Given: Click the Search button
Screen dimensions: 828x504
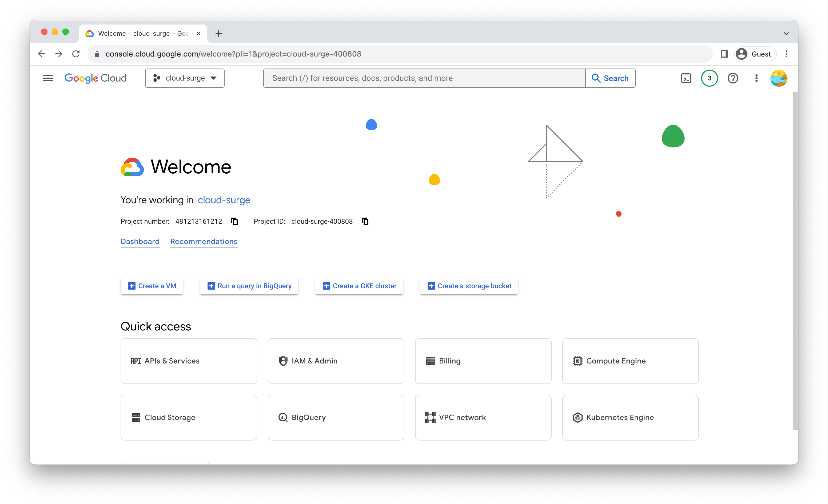Looking at the screenshot, I should pos(610,78).
